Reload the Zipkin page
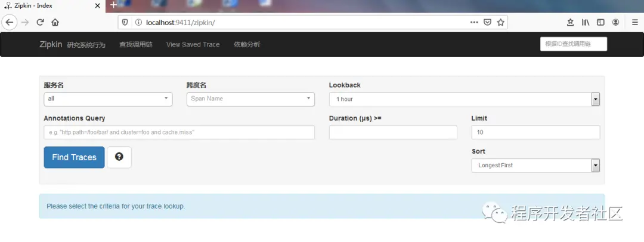Screen dimensions: 644x242 coord(40,22)
